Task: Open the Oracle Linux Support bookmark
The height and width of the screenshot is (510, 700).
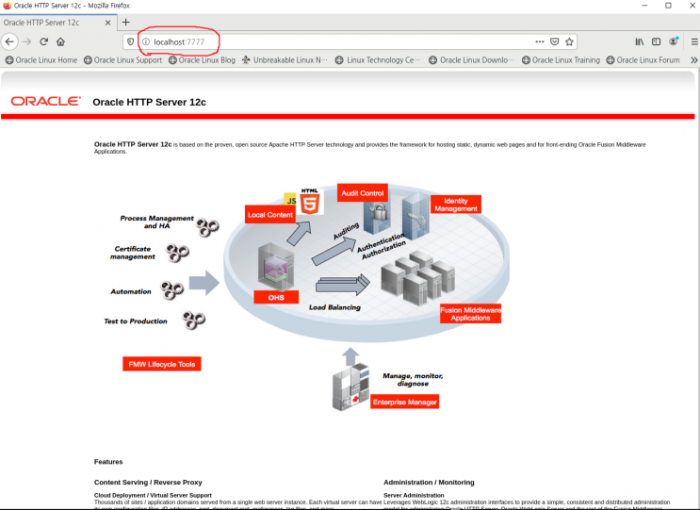Action: pyautogui.click(x=123, y=60)
